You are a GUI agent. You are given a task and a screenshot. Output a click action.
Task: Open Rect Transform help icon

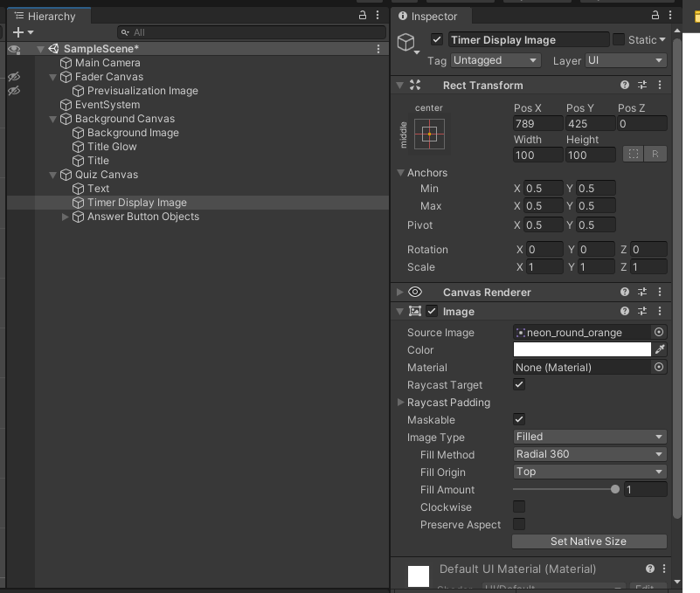[x=625, y=86]
